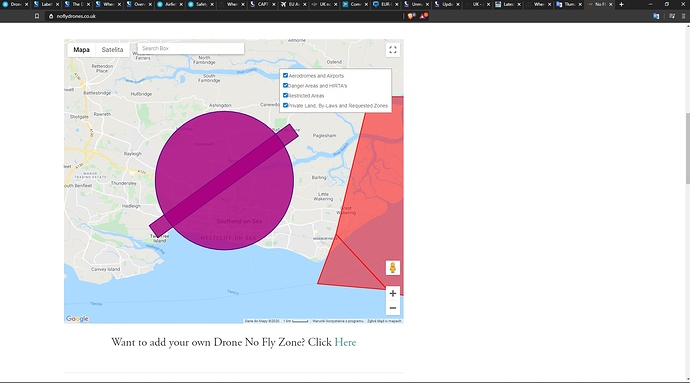Open the Brave Rewards triangle icon
690x383 pixels.
(x=423, y=16)
